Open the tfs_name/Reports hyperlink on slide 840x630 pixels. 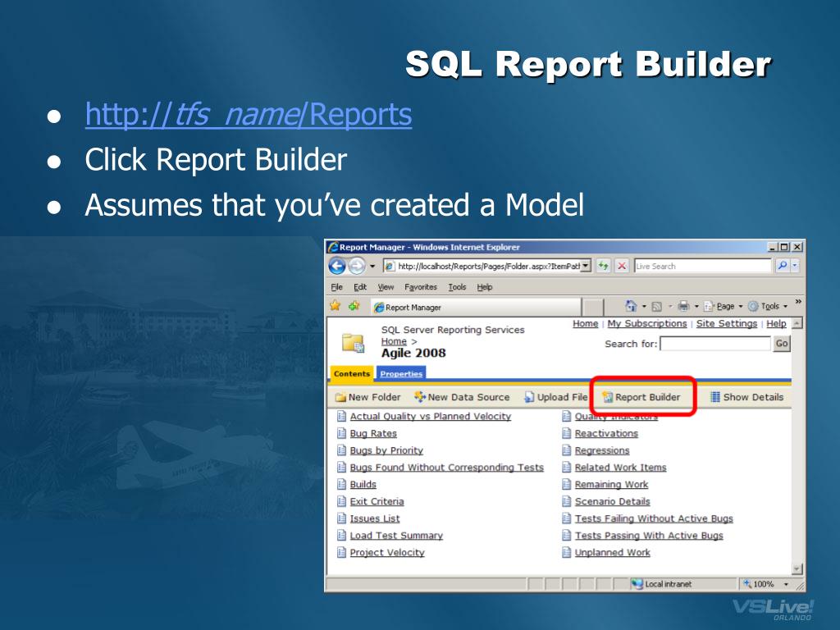coord(249,114)
